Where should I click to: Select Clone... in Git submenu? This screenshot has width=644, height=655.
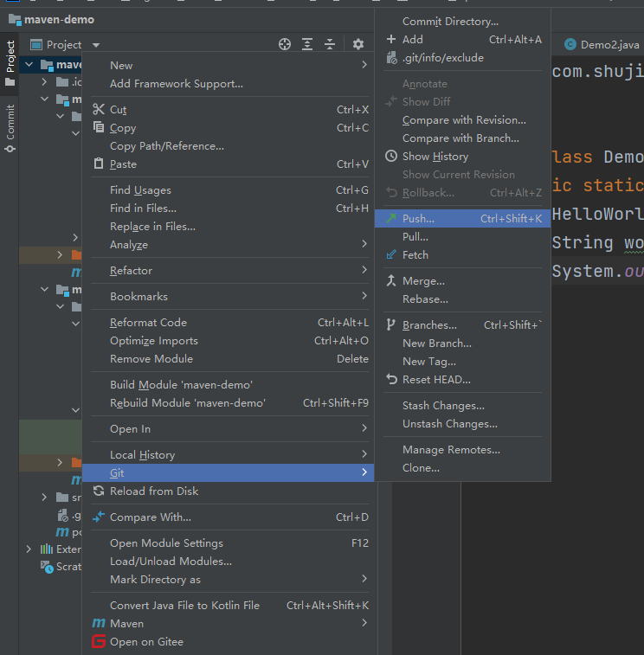pyautogui.click(x=462, y=467)
